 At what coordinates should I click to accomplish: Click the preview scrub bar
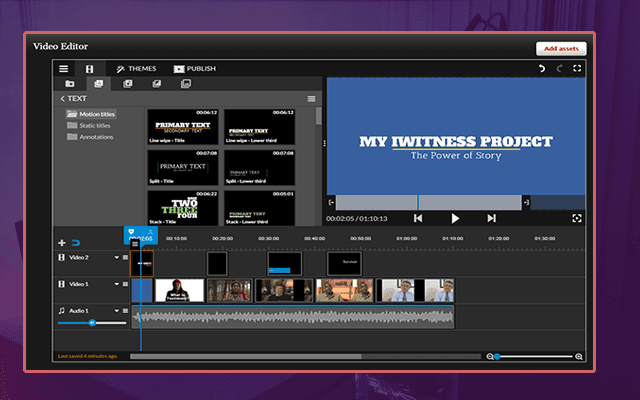[429, 202]
